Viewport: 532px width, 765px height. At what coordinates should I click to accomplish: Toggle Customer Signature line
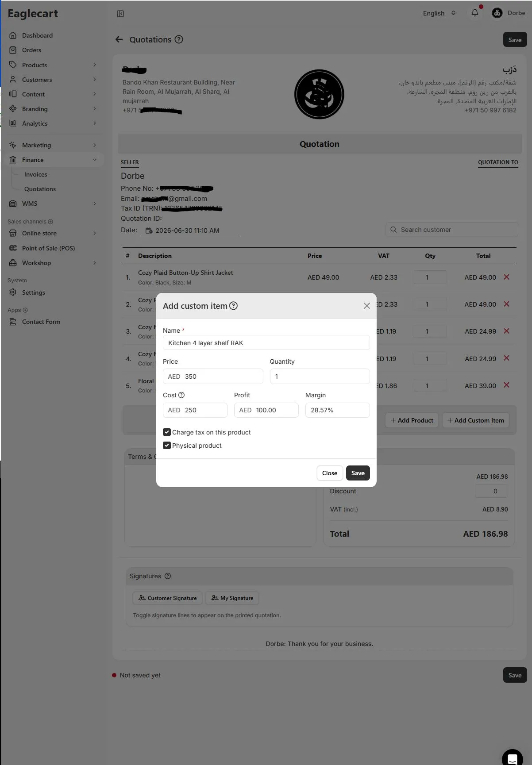[168, 598]
